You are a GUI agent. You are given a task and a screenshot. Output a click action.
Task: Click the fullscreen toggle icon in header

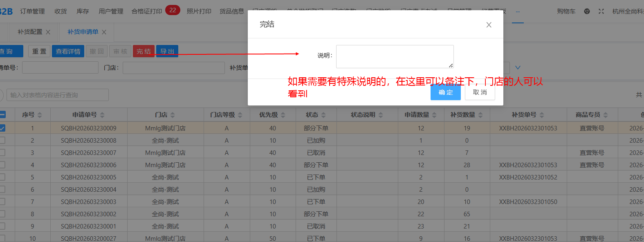(601, 11)
